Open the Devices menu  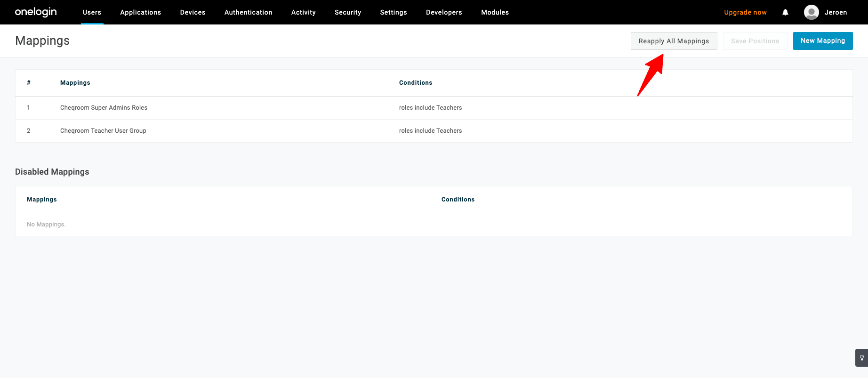click(193, 12)
